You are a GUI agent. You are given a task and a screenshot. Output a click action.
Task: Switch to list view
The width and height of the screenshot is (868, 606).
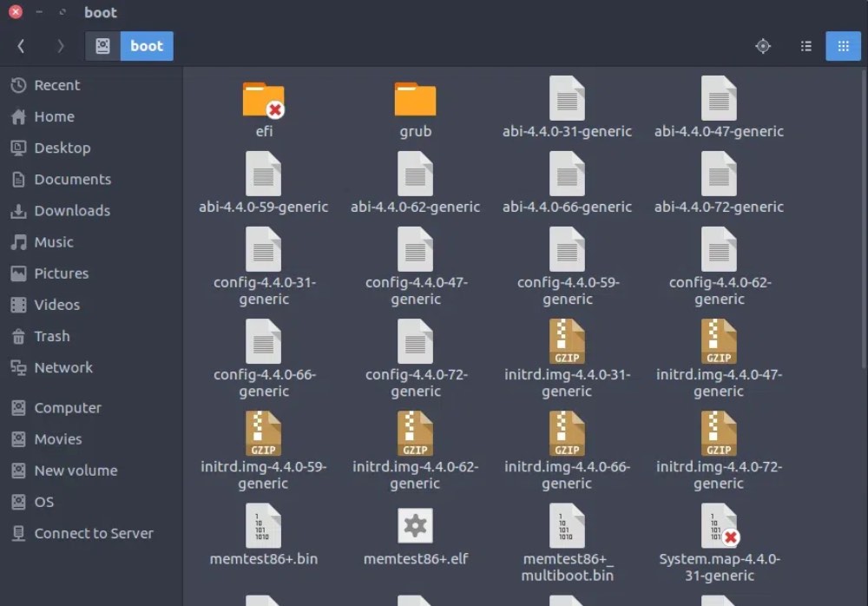[x=806, y=46]
